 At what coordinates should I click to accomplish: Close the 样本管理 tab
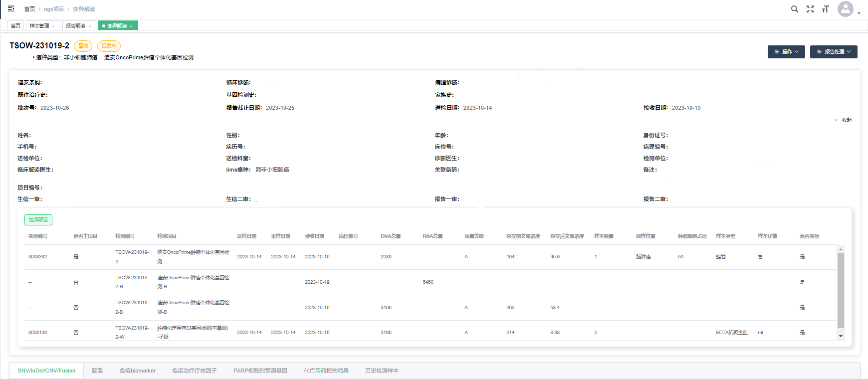click(x=53, y=26)
